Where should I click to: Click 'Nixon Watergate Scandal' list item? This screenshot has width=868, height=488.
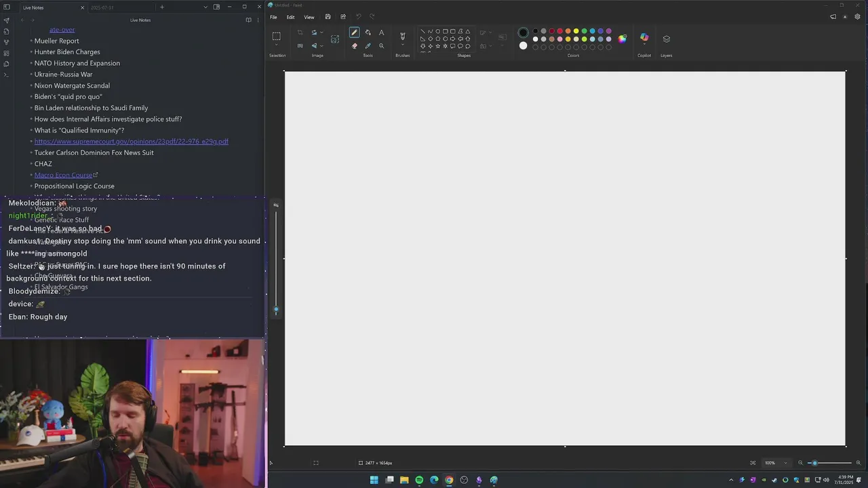click(x=72, y=85)
